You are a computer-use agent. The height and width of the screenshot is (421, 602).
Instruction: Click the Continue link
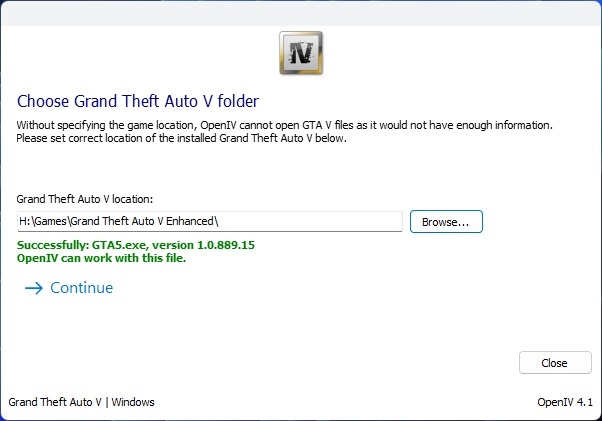point(81,288)
